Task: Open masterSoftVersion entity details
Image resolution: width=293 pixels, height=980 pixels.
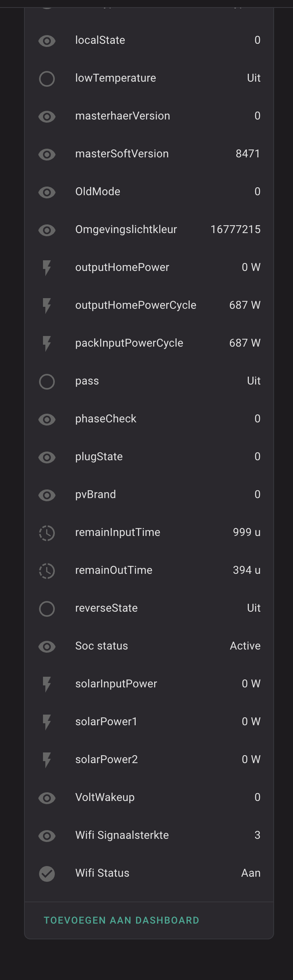Action: coord(122,154)
